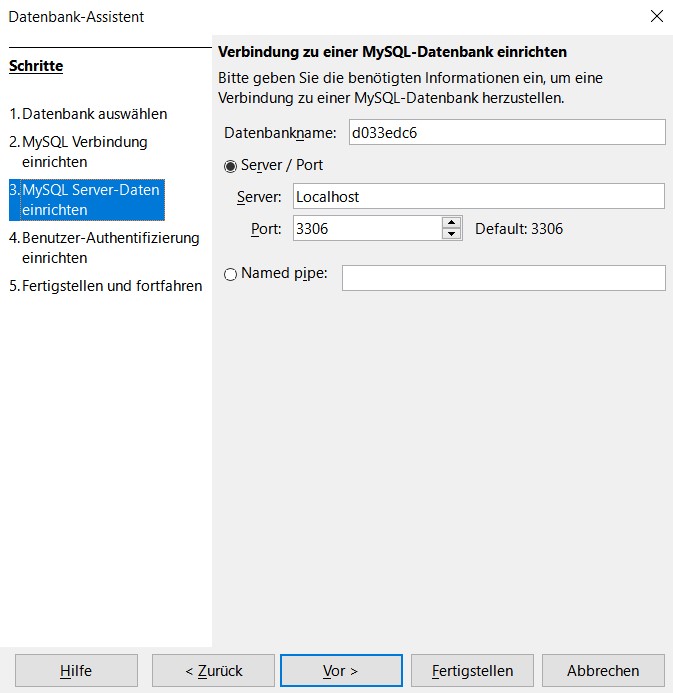Focus the Server field containing Localhost
673x693 pixels.
[x=478, y=196]
